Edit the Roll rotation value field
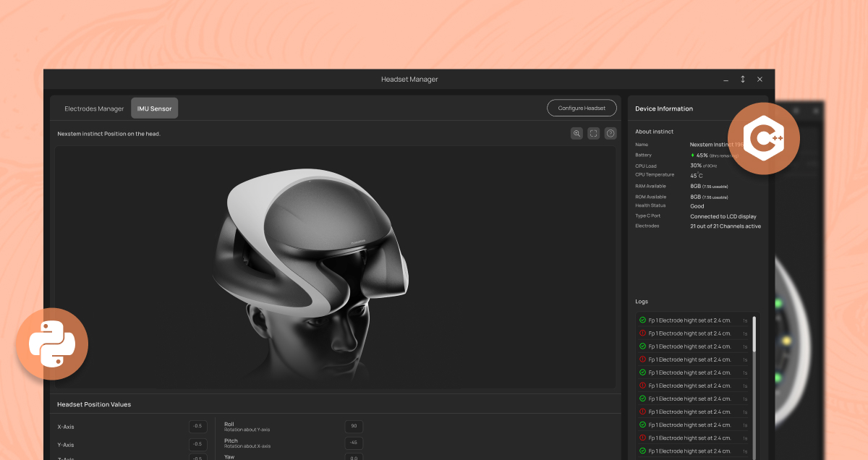This screenshot has width=868, height=460. coord(354,426)
